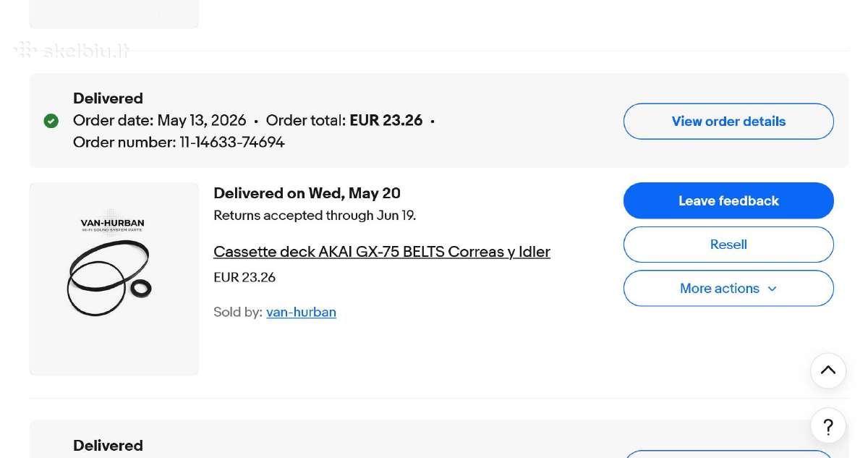Open the More actions dropdown
Image resolution: width=868 pixels, height=458 pixels.
coord(728,288)
